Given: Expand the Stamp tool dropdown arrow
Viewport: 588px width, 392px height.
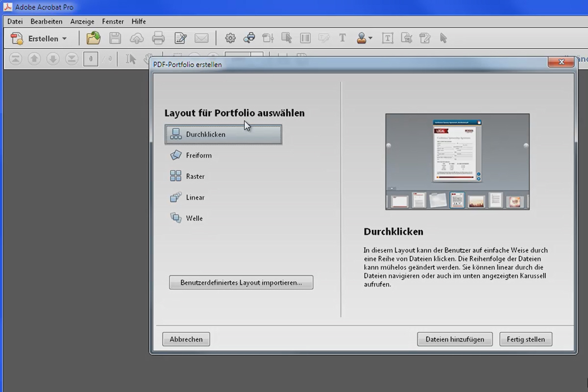Looking at the screenshot, I should [370, 38].
